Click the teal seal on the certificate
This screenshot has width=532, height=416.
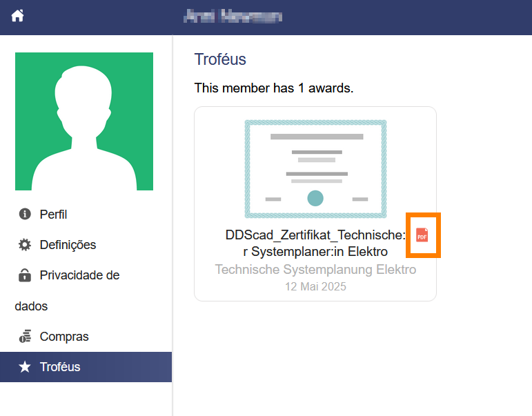point(315,198)
